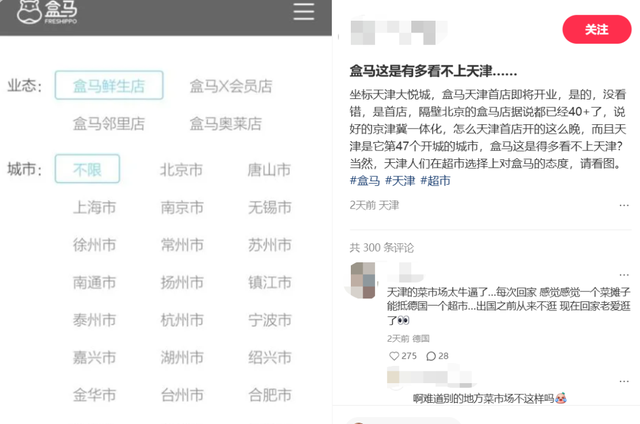Choose 常州市 from the cities

182,245
